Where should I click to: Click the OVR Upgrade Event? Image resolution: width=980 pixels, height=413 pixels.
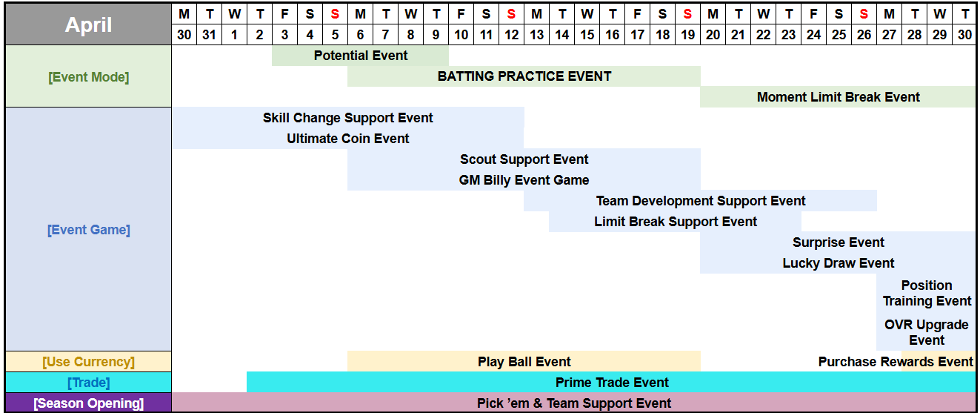927,332
